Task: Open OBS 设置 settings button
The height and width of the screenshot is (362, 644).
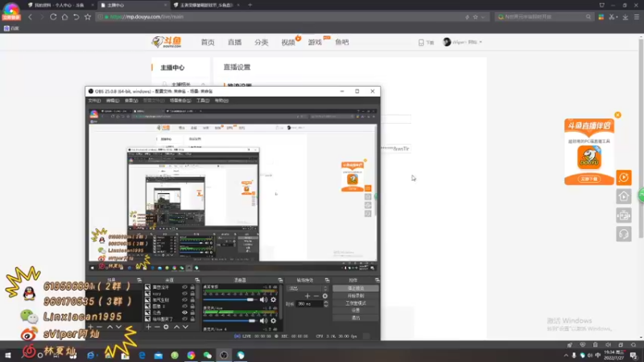Action: point(356,311)
